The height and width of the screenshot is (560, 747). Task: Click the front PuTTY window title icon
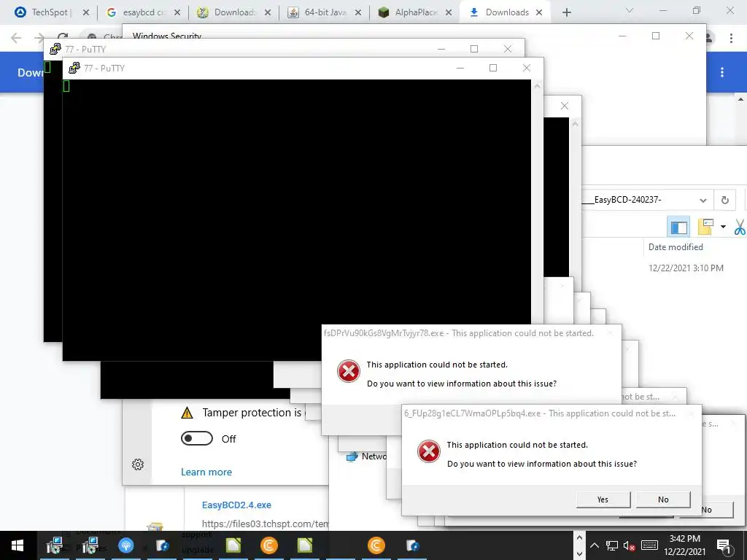[74, 68]
